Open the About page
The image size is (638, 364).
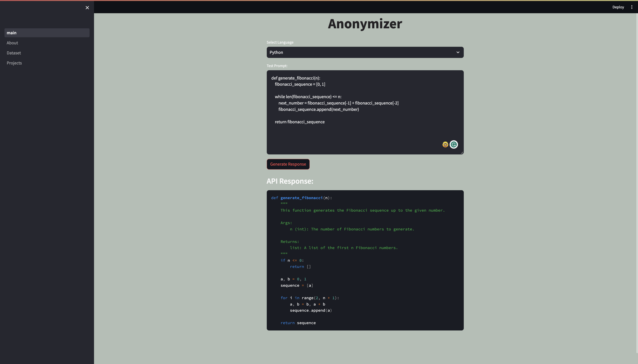[12, 43]
